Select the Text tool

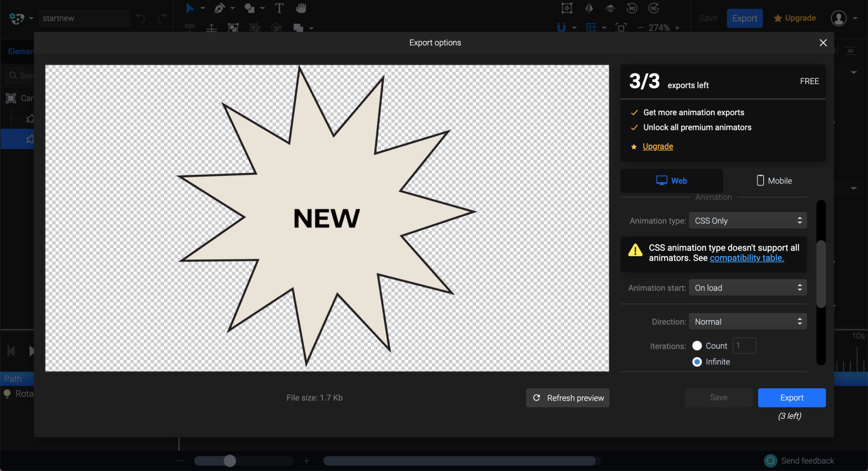point(280,8)
